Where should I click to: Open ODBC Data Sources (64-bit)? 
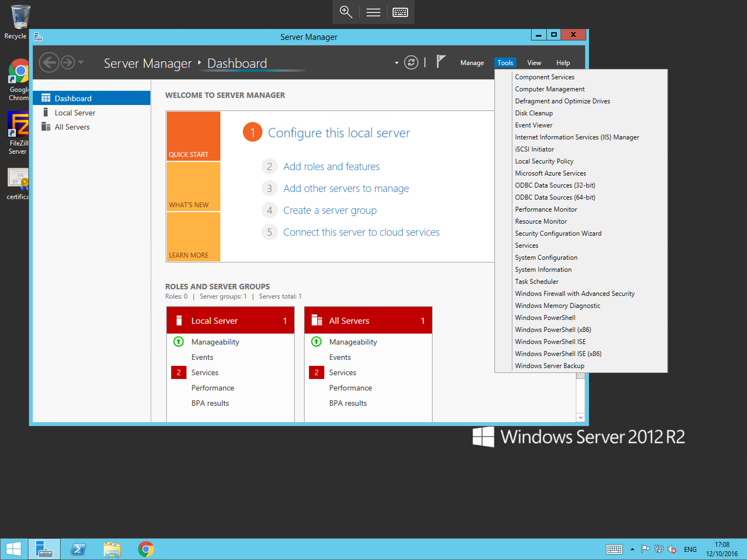click(581, 197)
